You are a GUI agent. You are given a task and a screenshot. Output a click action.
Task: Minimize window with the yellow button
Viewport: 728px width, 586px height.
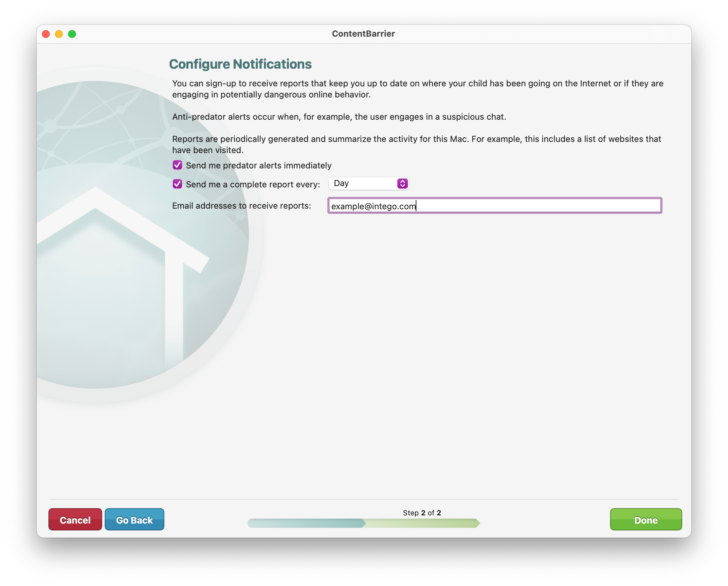(59, 34)
